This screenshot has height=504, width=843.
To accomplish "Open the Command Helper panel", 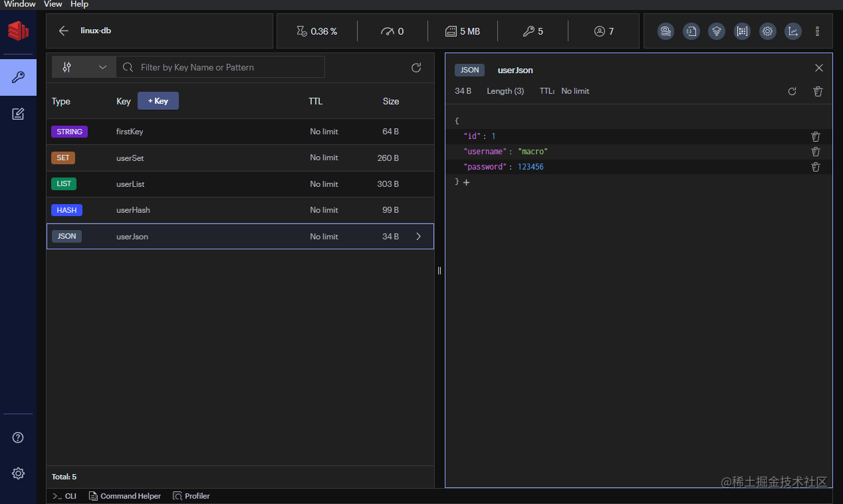I will (x=125, y=496).
